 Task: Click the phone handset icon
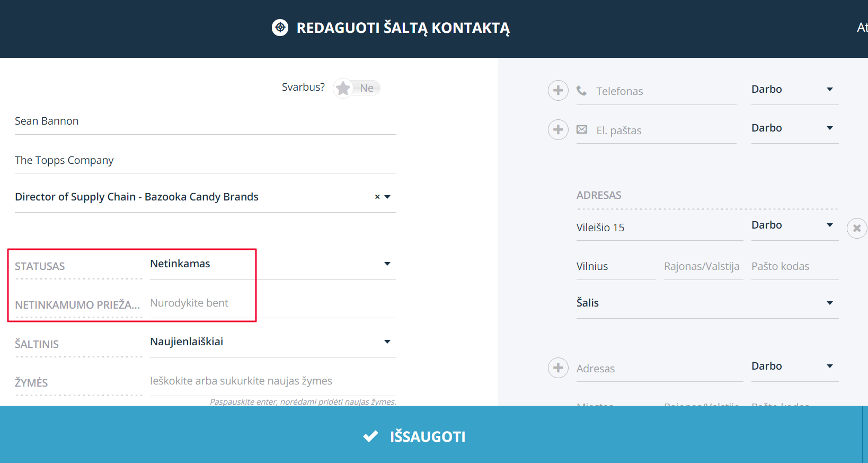[581, 91]
